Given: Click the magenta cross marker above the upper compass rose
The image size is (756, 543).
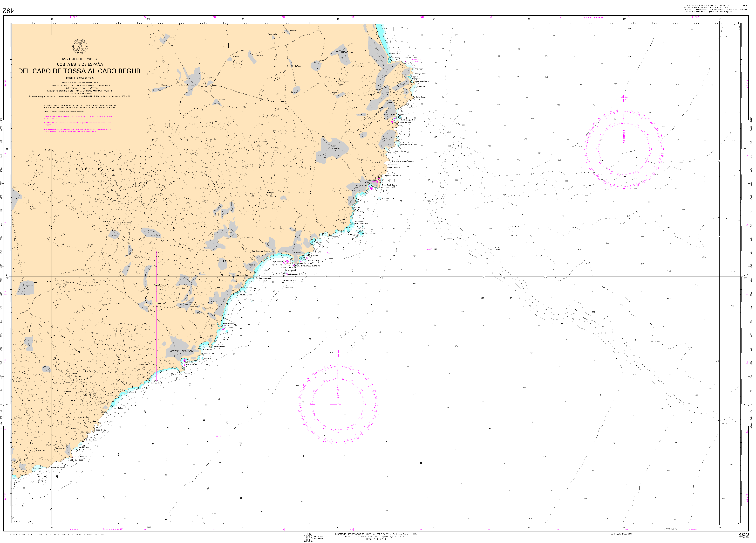Looking at the screenshot, I should (x=624, y=98).
